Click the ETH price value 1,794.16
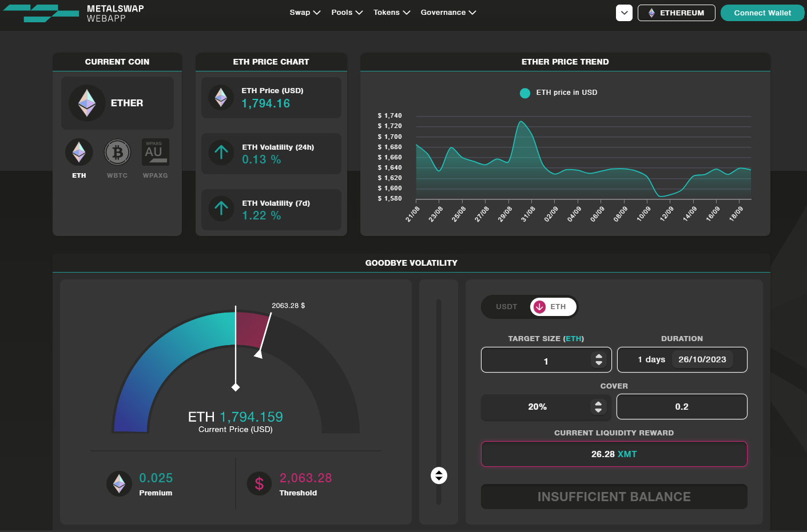Image resolution: width=807 pixels, height=532 pixels. point(265,103)
